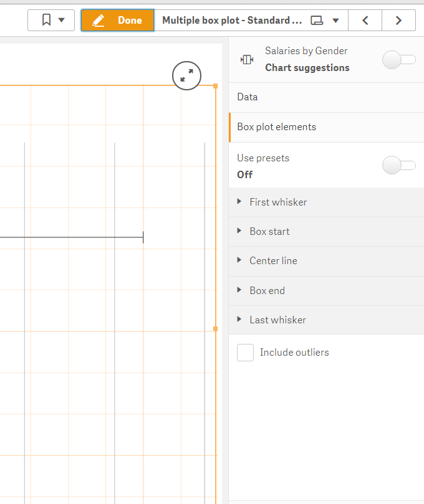This screenshot has height=504, width=424.
Task: Open the Data panel section
Action: [x=248, y=97]
